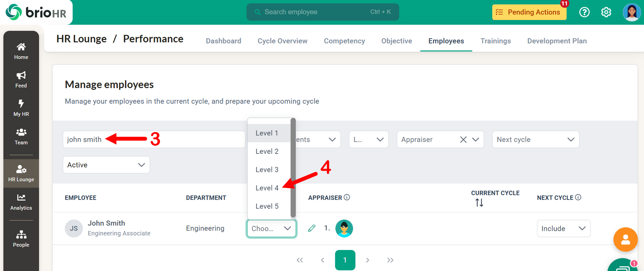Switch to the Development Plan tab
This screenshot has height=271, width=644.
pos(557,41)
